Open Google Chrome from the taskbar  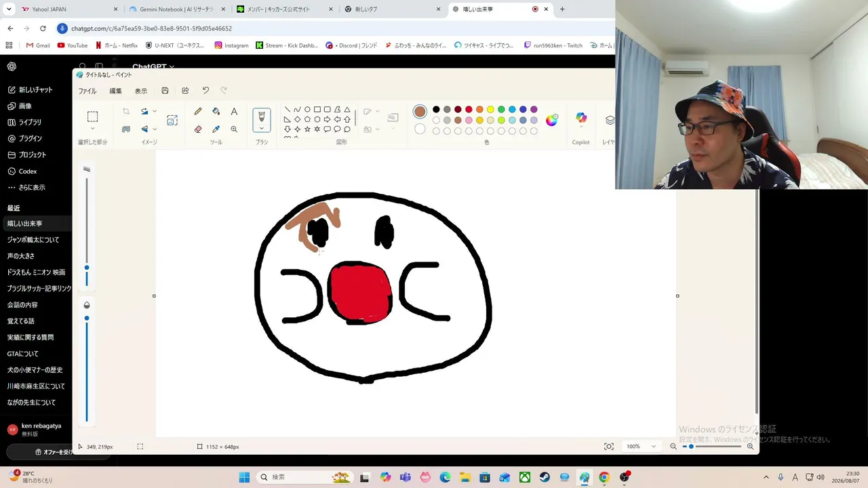pyautogui.click(x=604, y=477)
